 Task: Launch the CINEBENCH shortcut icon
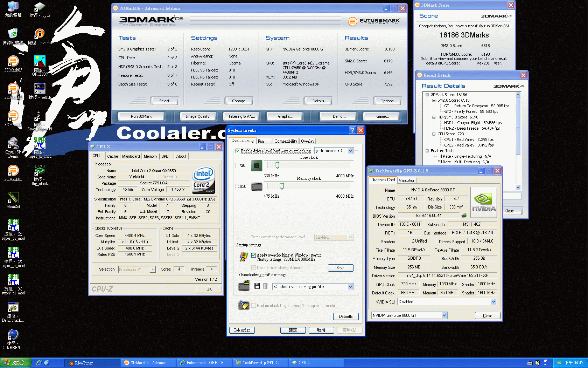click(13, 339)
